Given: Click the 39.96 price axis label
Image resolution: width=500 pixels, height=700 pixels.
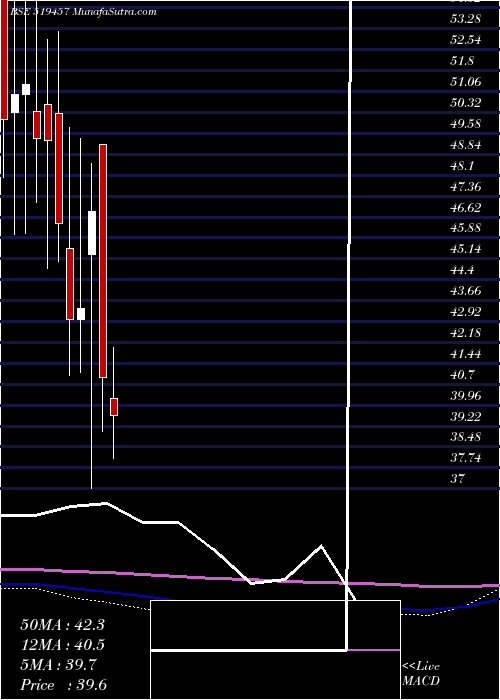Looking at the screenshot, I should 466,396.
